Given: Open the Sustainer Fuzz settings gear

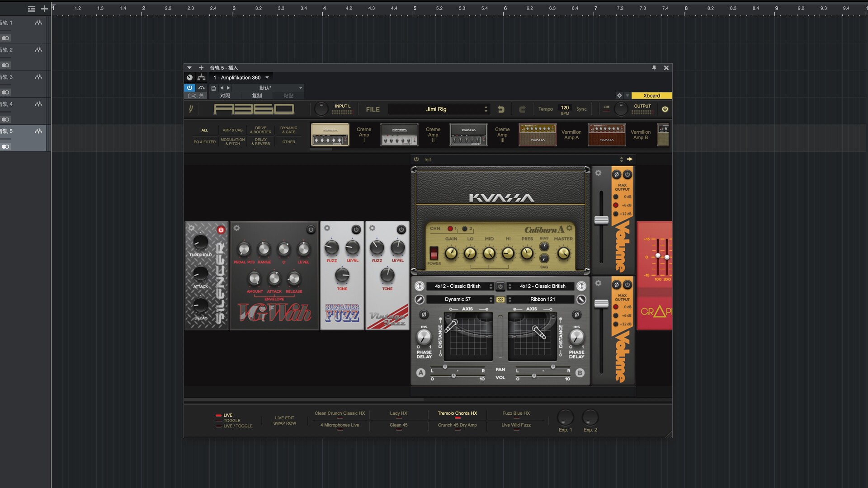Looking at the screenshot, I should pos(327,228).
